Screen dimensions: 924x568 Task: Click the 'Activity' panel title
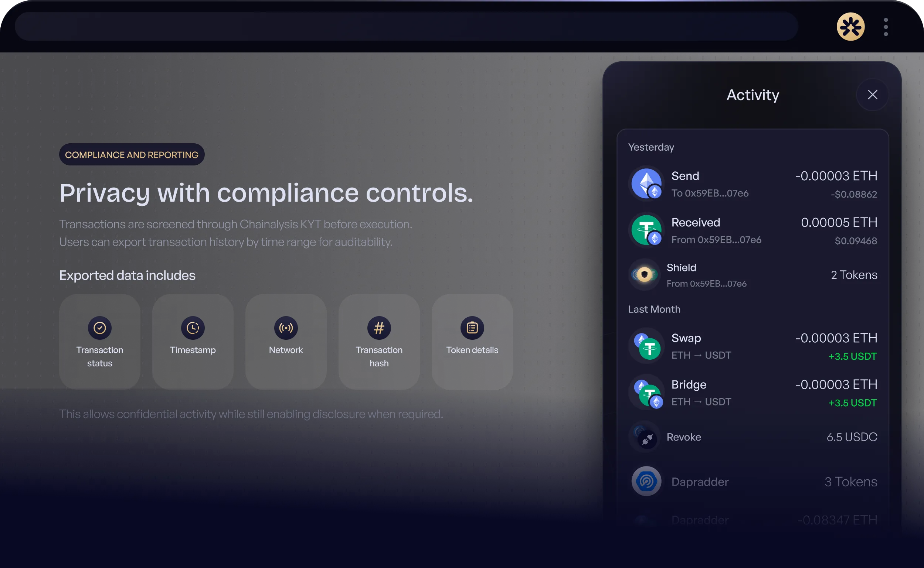click(x=753, y=95)
